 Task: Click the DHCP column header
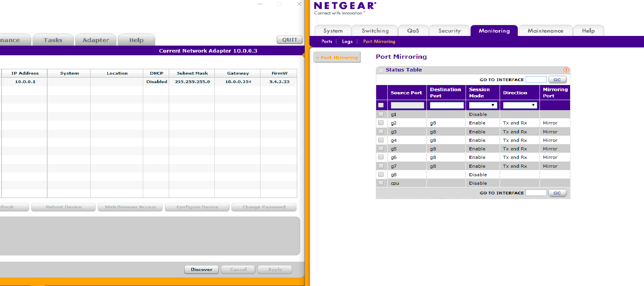point(156,73)
